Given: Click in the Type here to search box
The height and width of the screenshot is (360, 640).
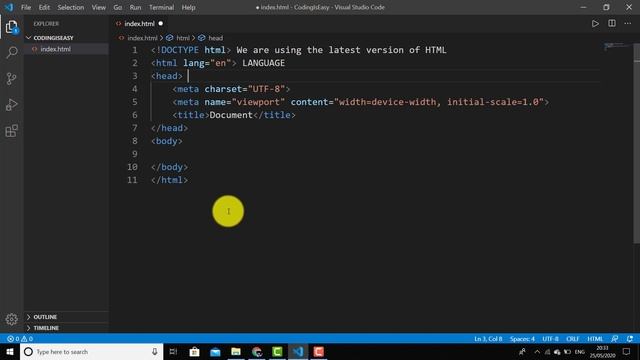Looking at the screenshot, I should point(92,351).
